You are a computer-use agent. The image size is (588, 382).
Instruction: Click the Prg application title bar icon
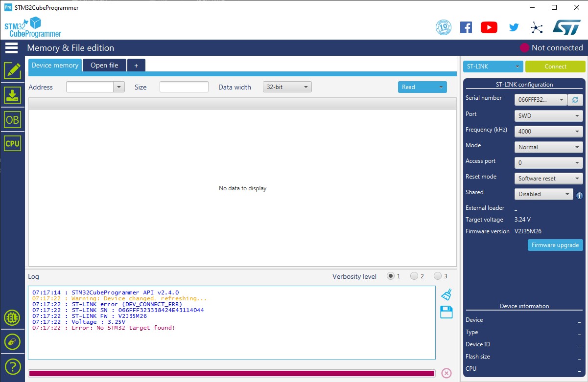click(8, 7)
